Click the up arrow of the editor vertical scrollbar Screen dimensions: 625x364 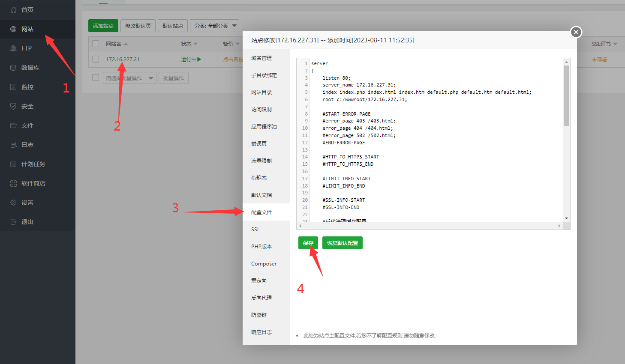pos(566,62)
